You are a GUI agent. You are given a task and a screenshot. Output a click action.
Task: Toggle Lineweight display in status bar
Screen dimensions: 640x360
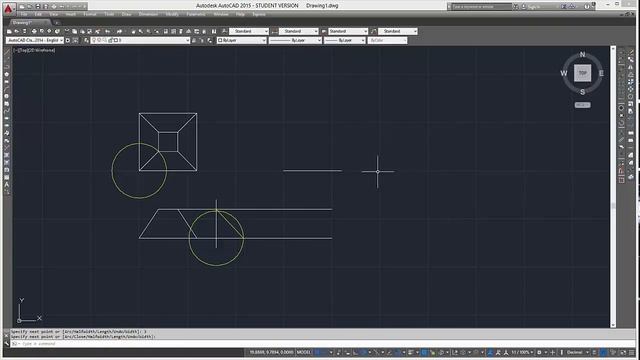coord(411,352)
